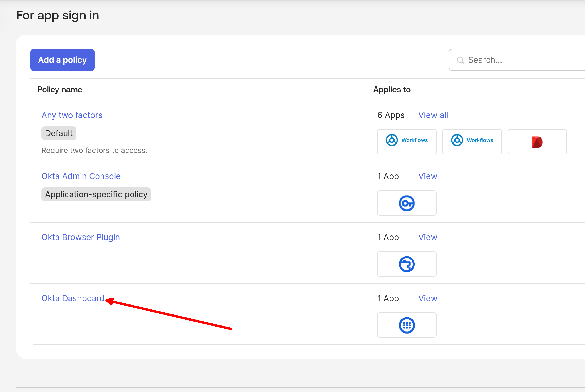Click View for Okta Dashboard app

[x=428, y=298]
